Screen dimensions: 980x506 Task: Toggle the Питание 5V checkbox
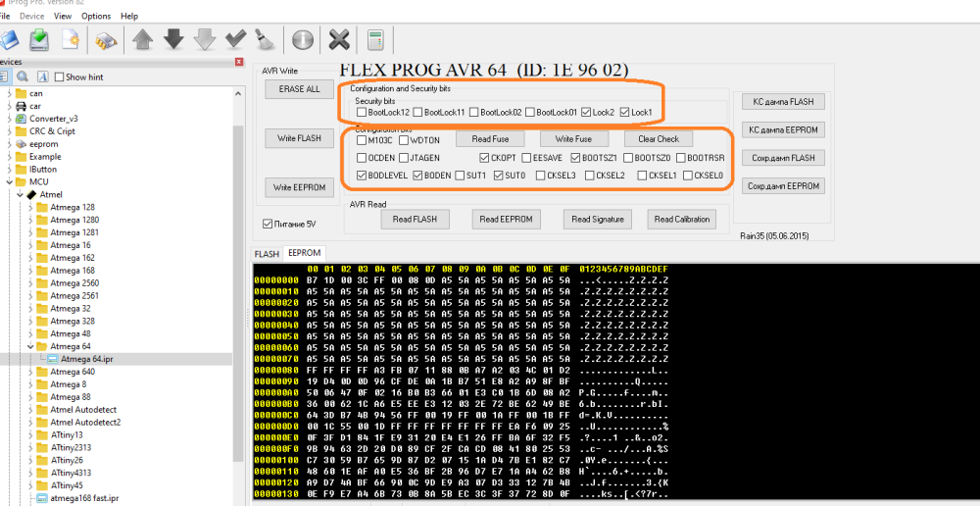click(268, 224)
